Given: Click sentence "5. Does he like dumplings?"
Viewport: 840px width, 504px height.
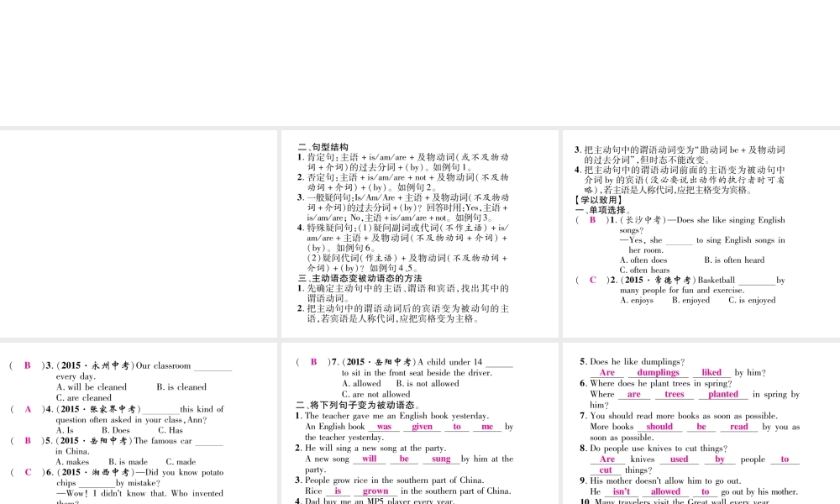Looking at the screenshot, I should (633, 361).
